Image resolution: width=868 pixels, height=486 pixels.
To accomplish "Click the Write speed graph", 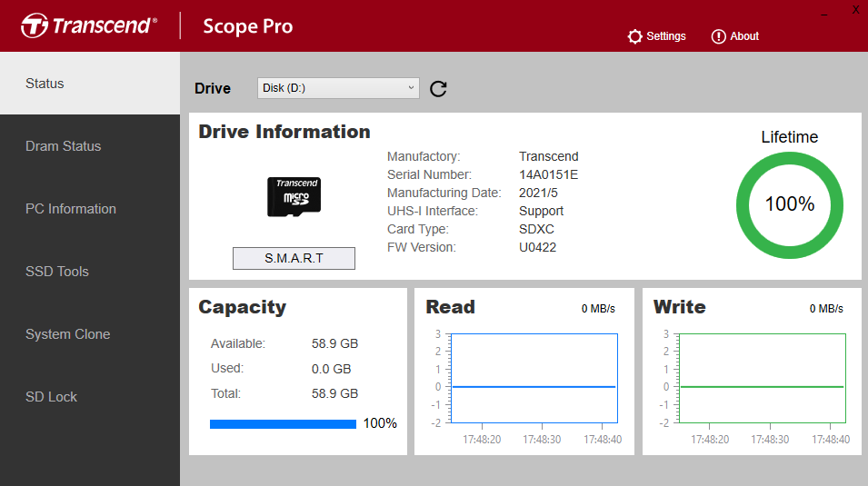I will pyautogui.click(x=763, y=379).
